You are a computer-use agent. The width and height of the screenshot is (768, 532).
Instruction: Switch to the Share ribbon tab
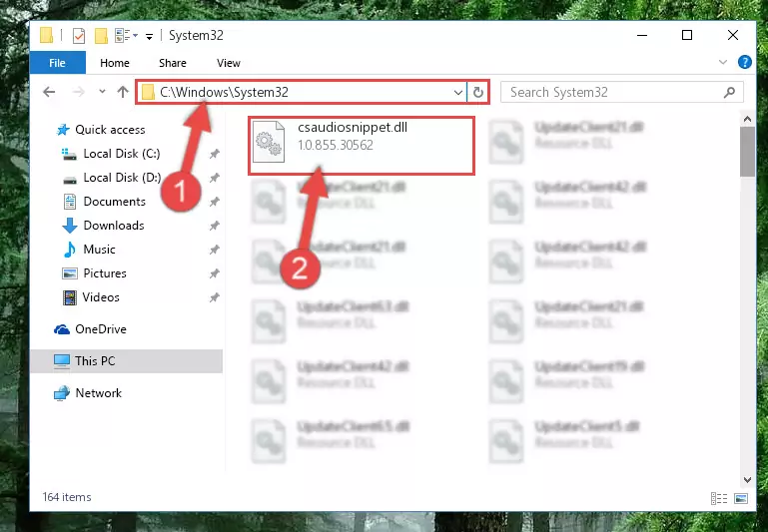(x=173, y=63)
